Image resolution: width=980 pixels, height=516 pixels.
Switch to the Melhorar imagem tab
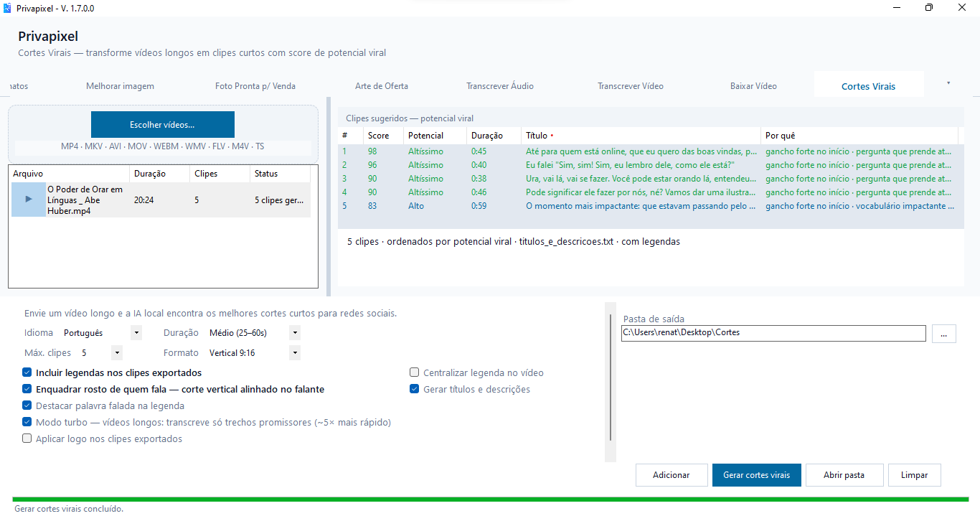[x=120, y=86]
